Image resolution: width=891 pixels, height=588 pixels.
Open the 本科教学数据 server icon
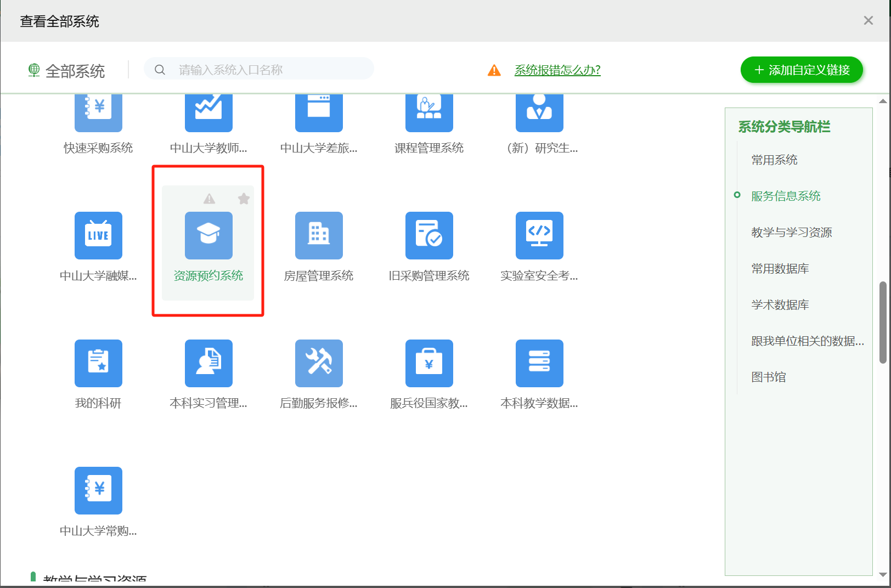539,363
